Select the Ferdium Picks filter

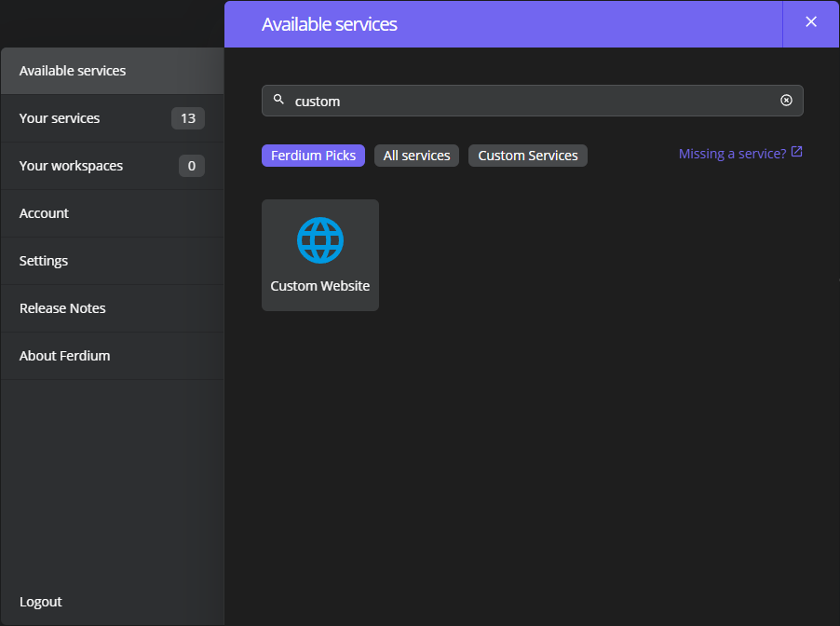[313, 156]
